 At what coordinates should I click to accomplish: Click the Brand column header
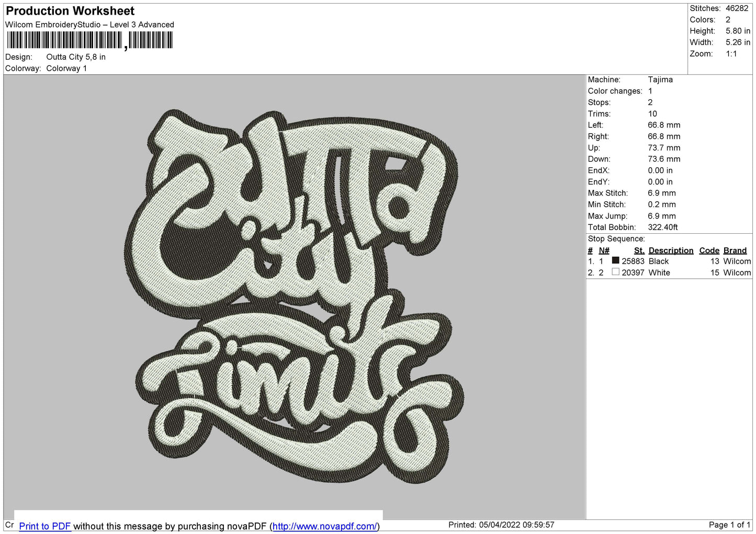tap(735, 251)
